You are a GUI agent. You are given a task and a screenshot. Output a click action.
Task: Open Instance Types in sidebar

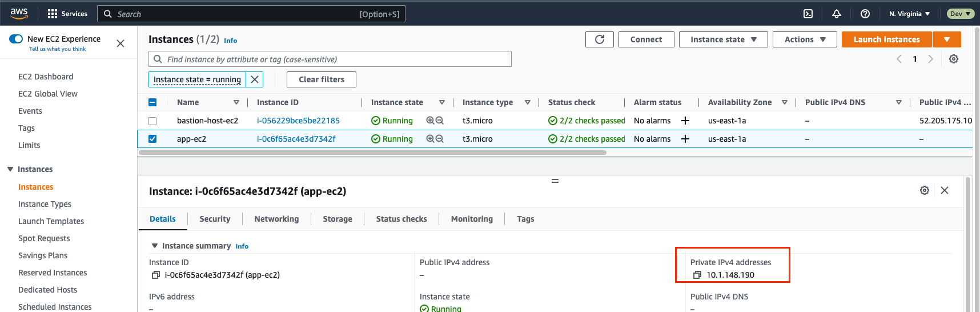coord(45,204)
